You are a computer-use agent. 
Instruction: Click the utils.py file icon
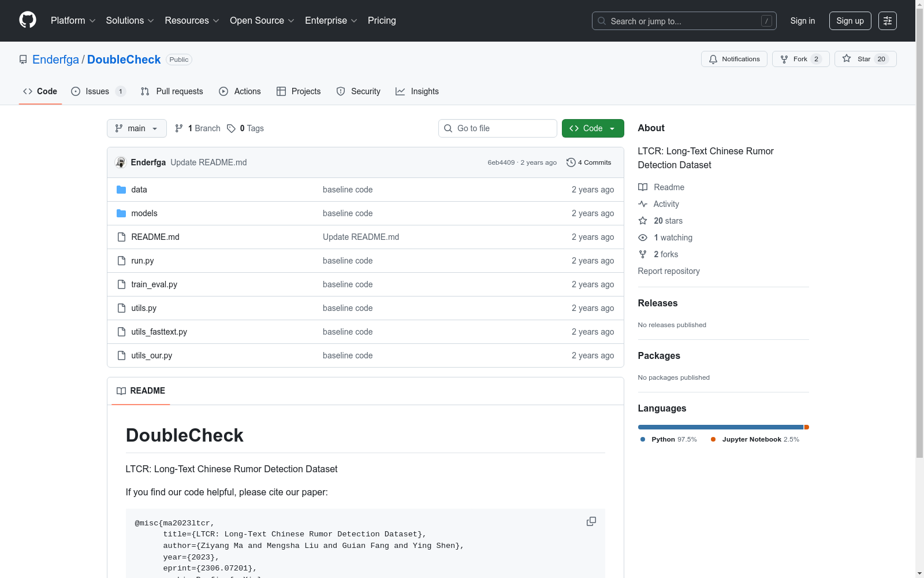(121, 308)
